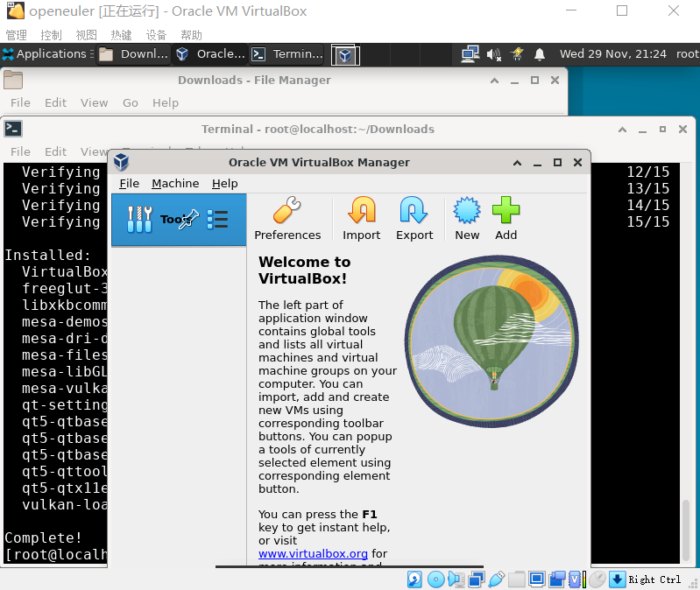Follow the www.virtualbox.org link
This screenshot has height=590, width=700.
pyautogui.click(x=313, y=553)
